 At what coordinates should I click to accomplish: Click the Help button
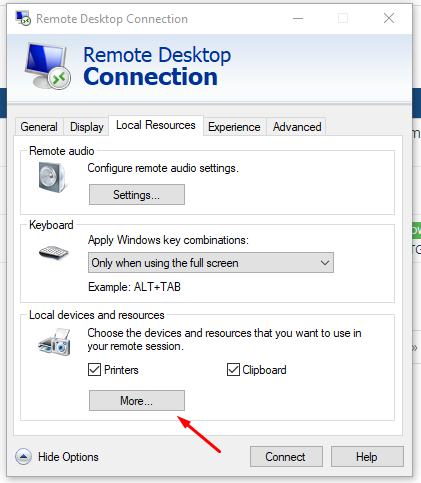click(x=367, y=457)
